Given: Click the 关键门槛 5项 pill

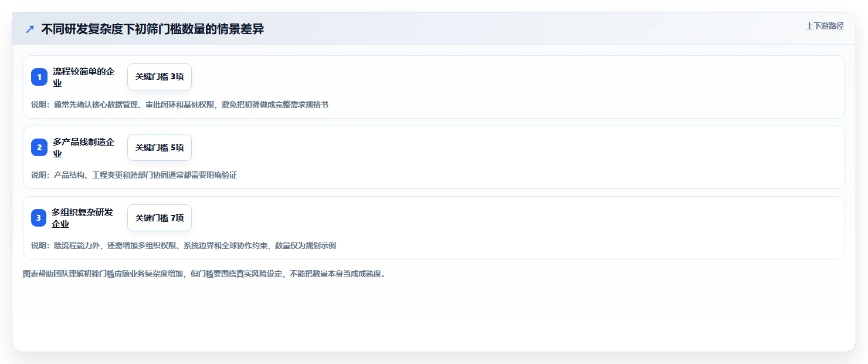Looking at the screenshot, I should pos(160,147).
